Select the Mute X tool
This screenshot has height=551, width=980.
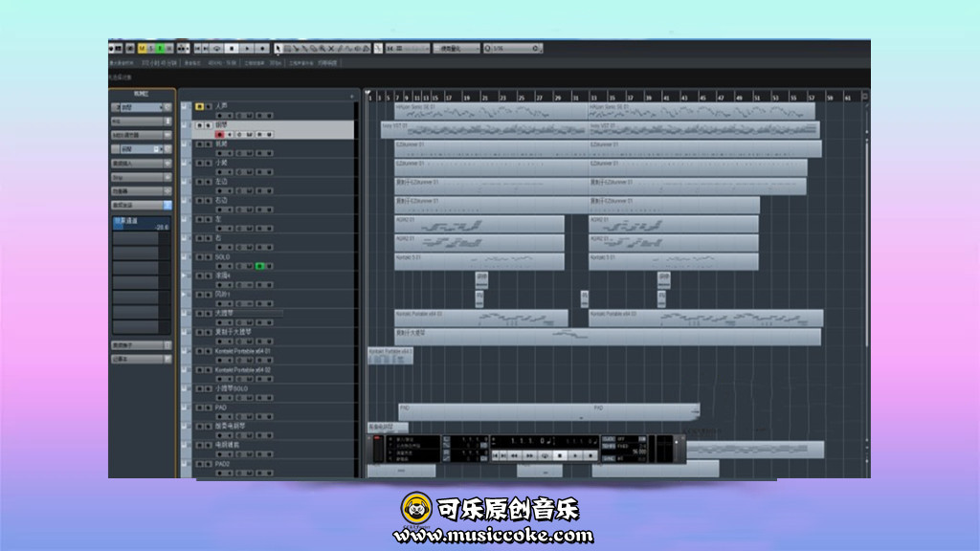[331, 49]
